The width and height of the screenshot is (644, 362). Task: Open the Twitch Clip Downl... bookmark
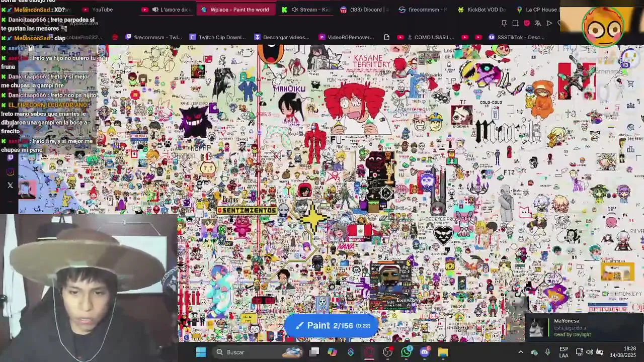point(217,37)
